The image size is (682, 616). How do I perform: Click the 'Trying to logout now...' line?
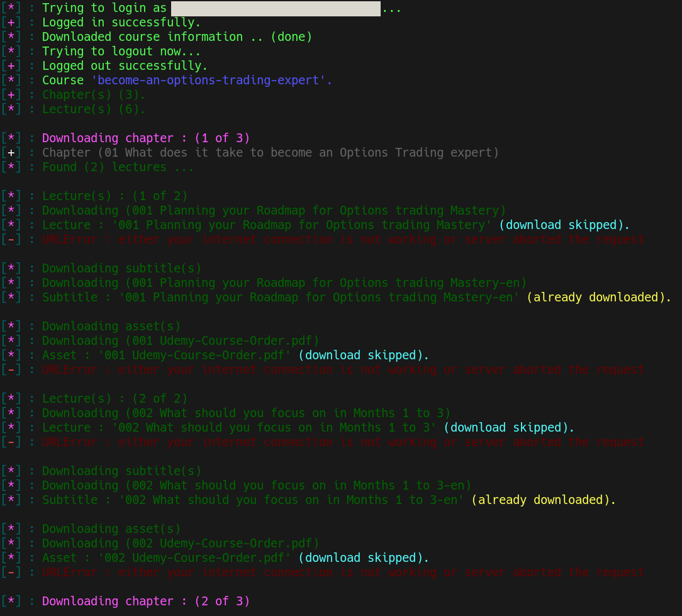121,52
